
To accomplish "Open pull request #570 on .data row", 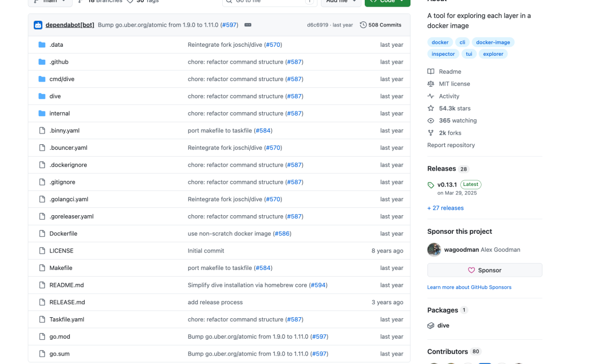I will click(x=273, y=45).
